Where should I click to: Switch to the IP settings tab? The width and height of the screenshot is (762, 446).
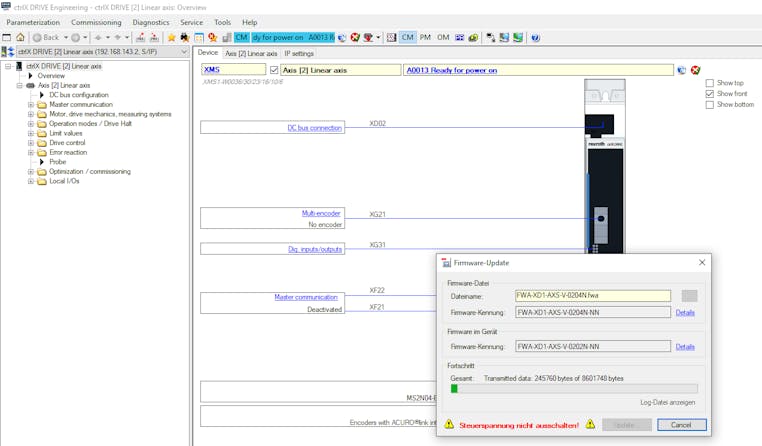click(299, 53)
